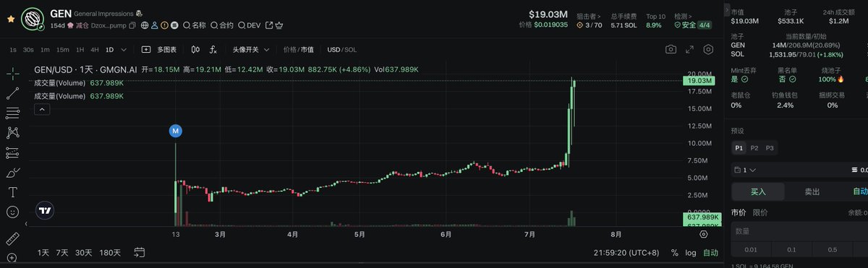This screenshot has width=868, height=268.
Task: Open the candlestick chart type selector
Action: click(195, 50)
